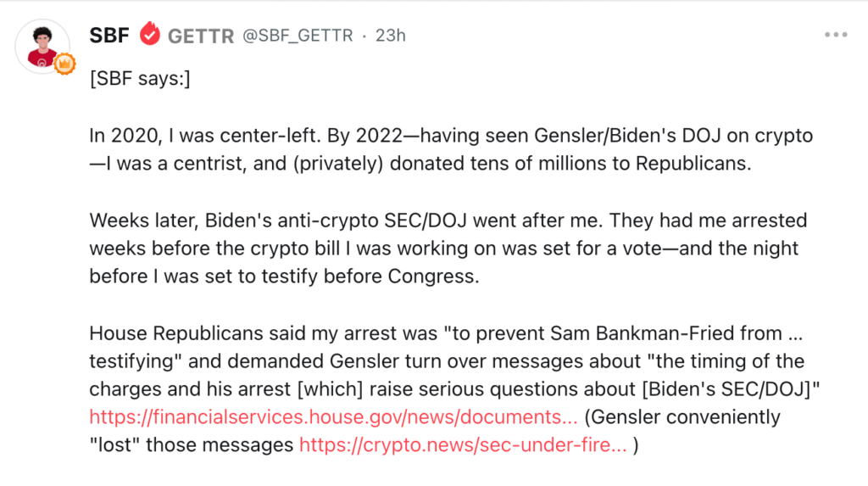Click the line starting "testifying" and demanded Gensler
The height and width of the screenshot is (486, 868).
[447, 361]
